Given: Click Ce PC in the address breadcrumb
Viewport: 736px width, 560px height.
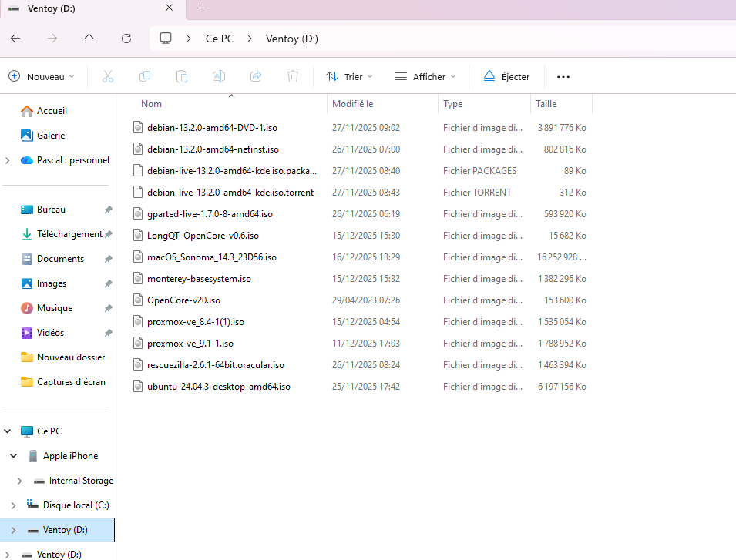Looking at the screenshot, I should [220, 39].
